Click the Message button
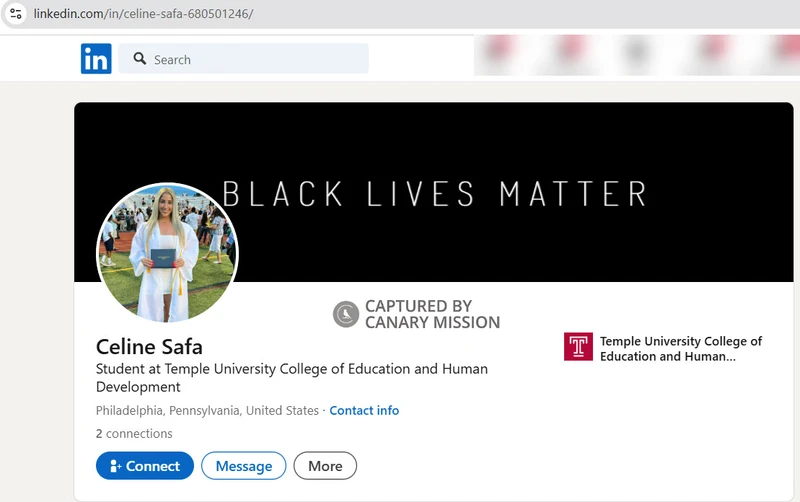Viewport: 800px width, 502px height. (244, 466)
